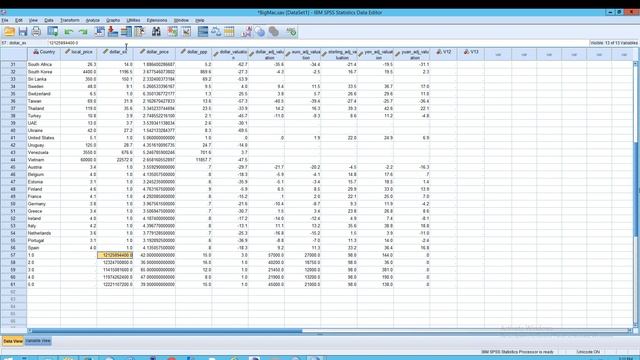Image resolution: width=640 pixels, height=360 pixels.
Task: Open the Utilities menu
Action: coord(133,20)
